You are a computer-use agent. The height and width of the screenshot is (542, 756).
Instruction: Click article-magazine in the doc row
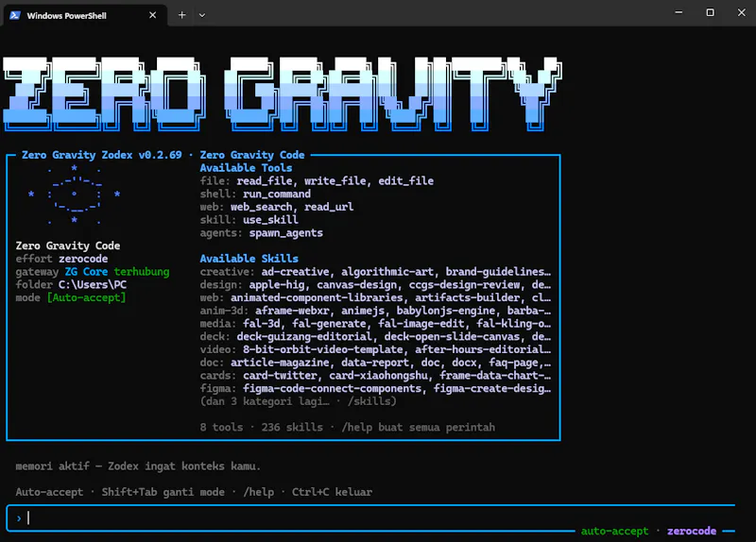tap(280, 363)
